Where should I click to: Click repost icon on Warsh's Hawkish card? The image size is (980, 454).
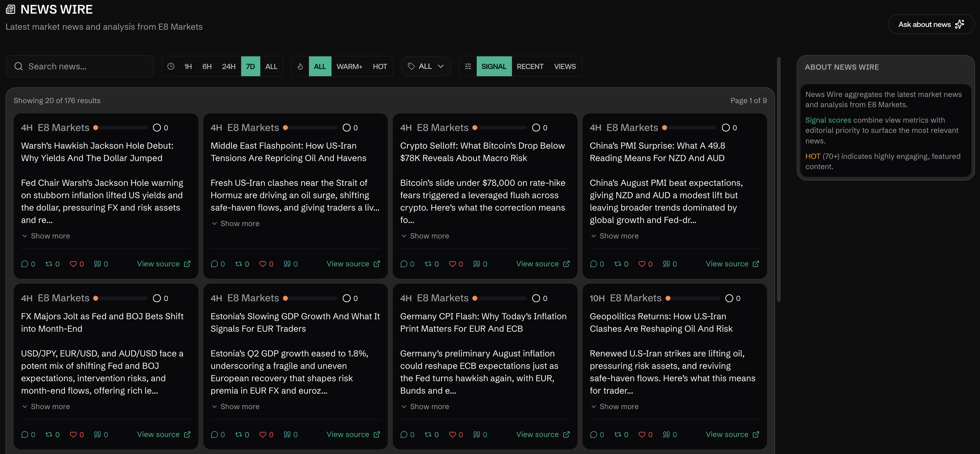pos(49,264)
